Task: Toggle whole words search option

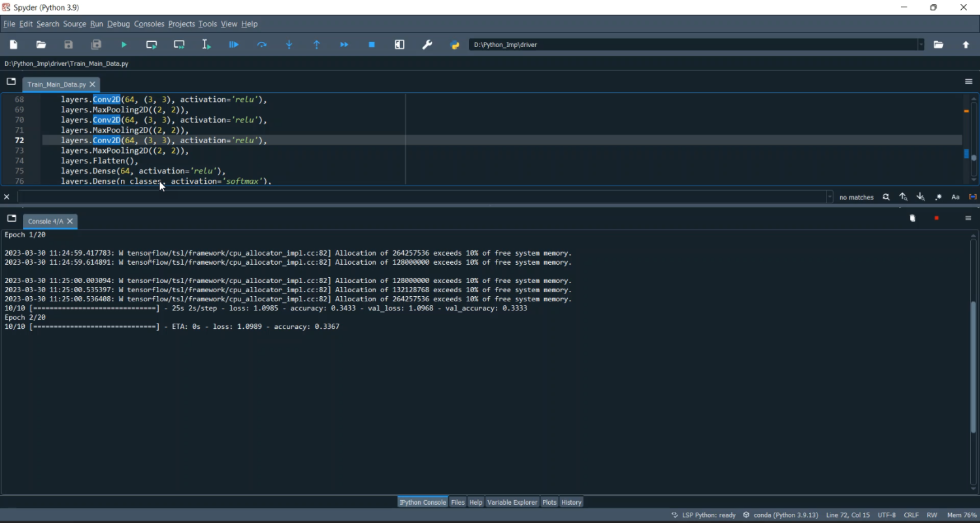Action: (973, 197)
